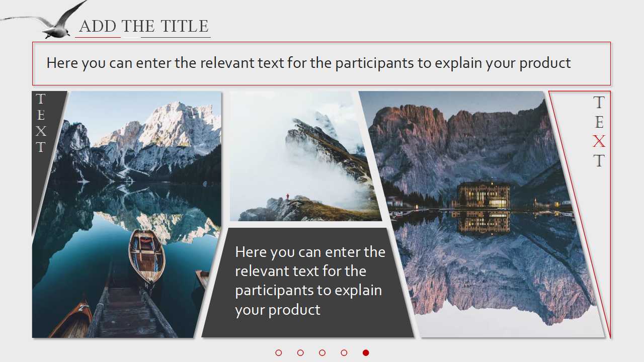Image resolution: width=644 pixels, height=362 pixels.
Task: Select the second pagination dot
Action: (300, 353)
